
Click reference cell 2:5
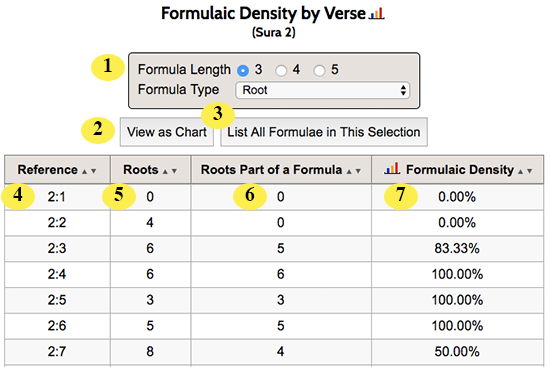pyautogui.click(x=57, y=300)
